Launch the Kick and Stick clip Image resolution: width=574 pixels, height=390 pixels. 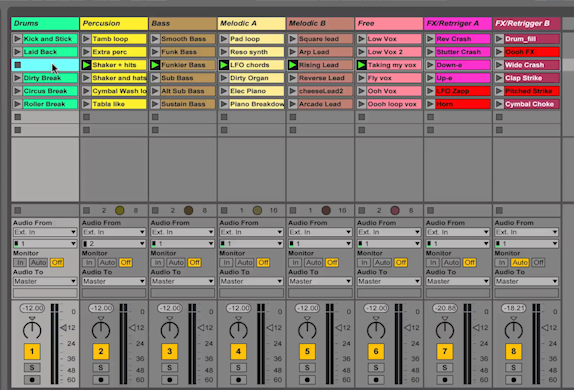(x=17, y=38)
